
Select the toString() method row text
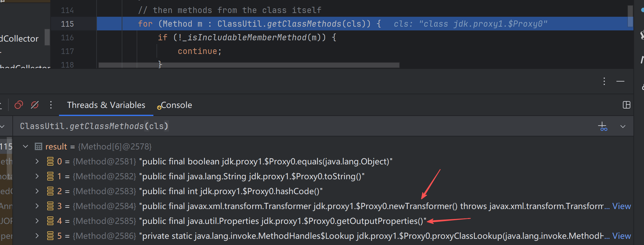252,176
